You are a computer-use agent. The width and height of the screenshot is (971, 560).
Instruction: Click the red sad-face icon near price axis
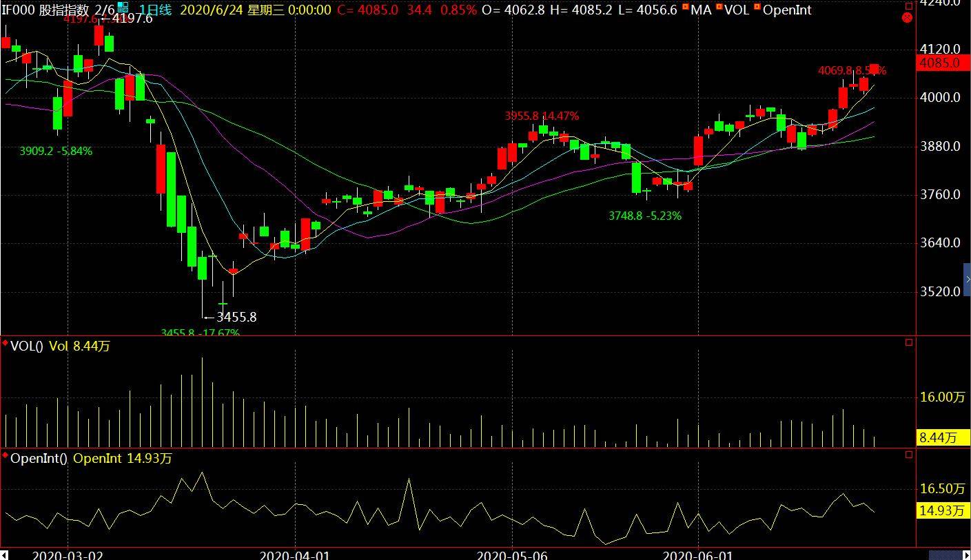click(907, 18)
